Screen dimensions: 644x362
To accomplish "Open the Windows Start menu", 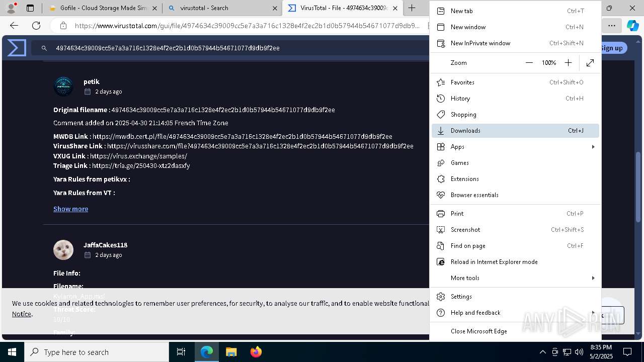I will coord(12,352).
